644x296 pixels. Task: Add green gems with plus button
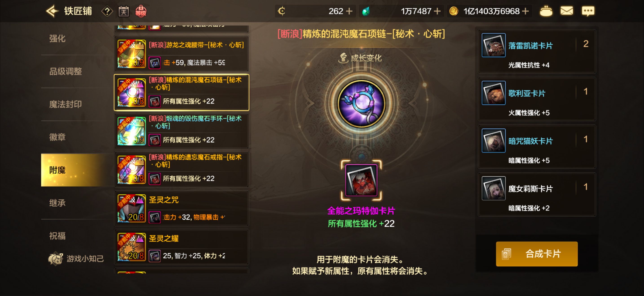437,11
